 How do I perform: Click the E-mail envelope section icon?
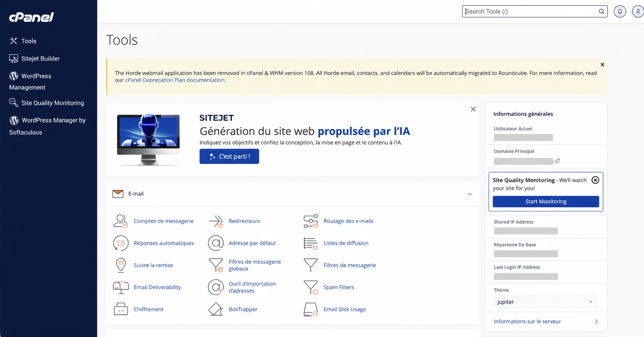(x=118, y=194)
